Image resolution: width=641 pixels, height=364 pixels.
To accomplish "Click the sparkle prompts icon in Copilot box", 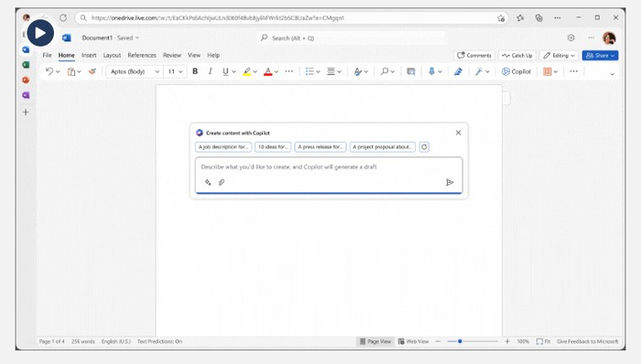I will (x=208, y=182).
